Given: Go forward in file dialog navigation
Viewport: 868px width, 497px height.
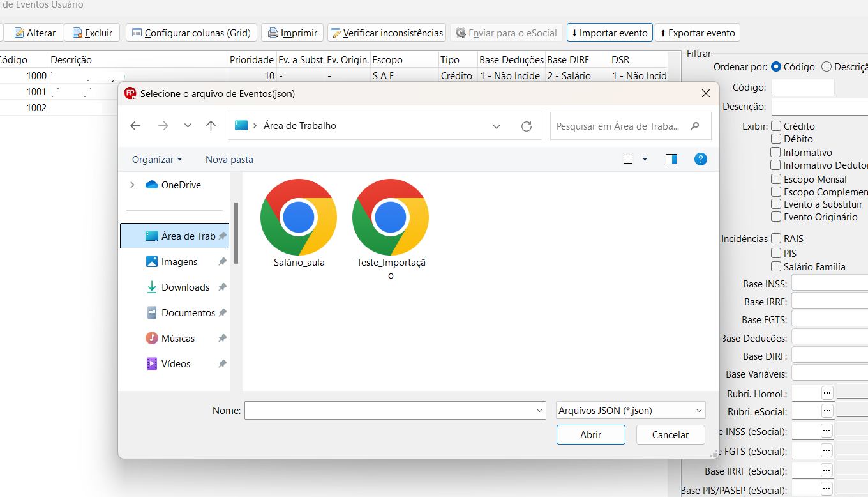Looking at the screenshot, I should tap(163, 126).
